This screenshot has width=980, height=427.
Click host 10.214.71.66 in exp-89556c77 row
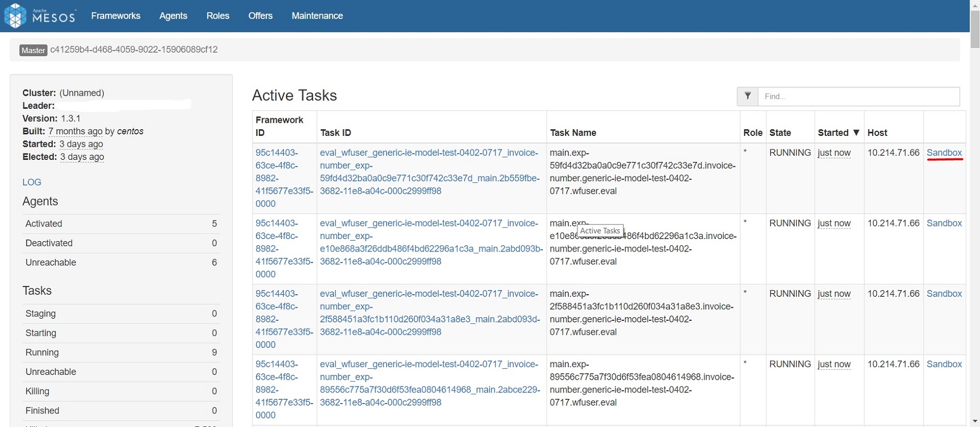tap(893, 364)
